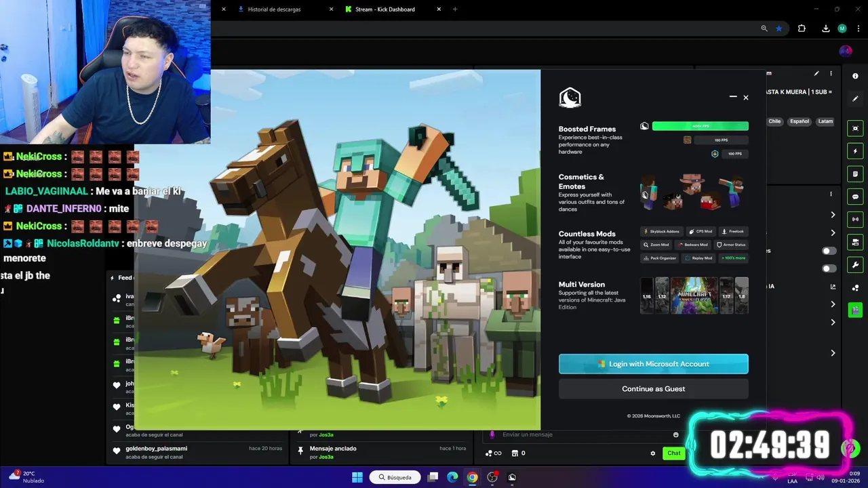868x488 pixels.
Task: Click the Lunar 400+ FPS green bar
Action: 700,126
